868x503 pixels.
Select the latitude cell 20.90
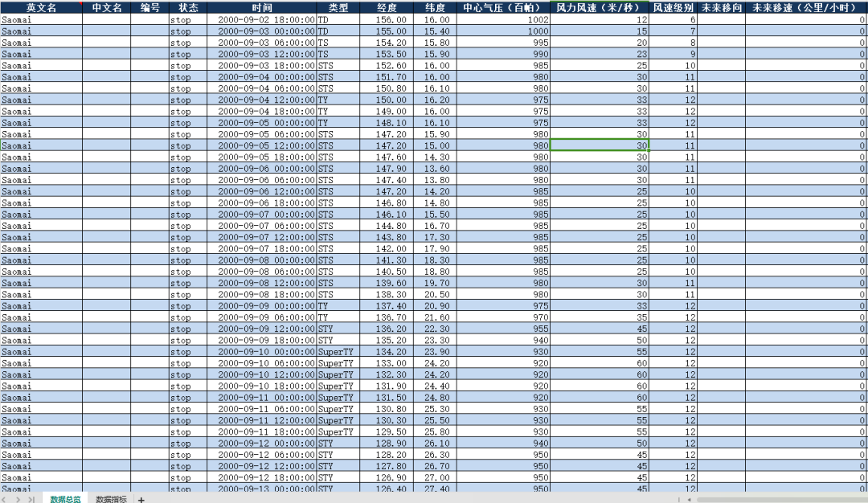click(x=435, y=306)
